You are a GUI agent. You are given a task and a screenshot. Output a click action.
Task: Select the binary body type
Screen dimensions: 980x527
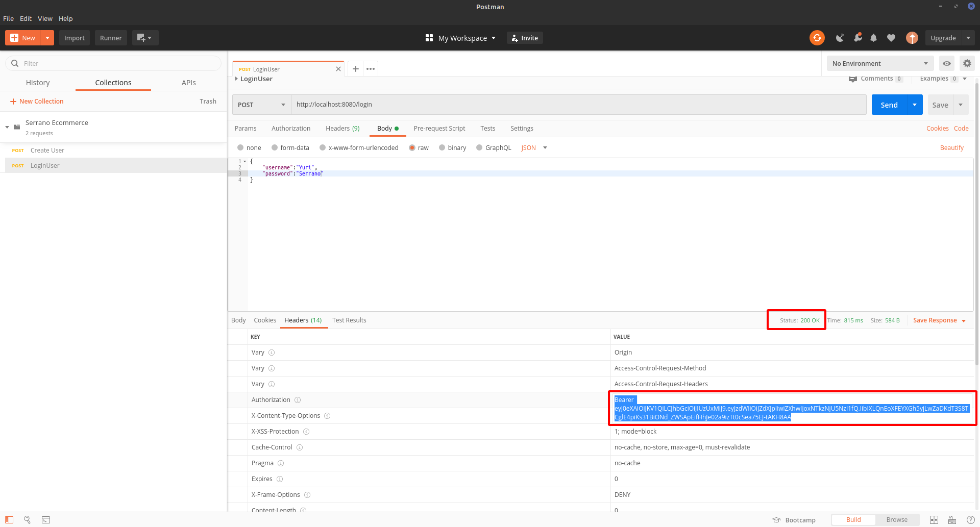tap(442, 148)
